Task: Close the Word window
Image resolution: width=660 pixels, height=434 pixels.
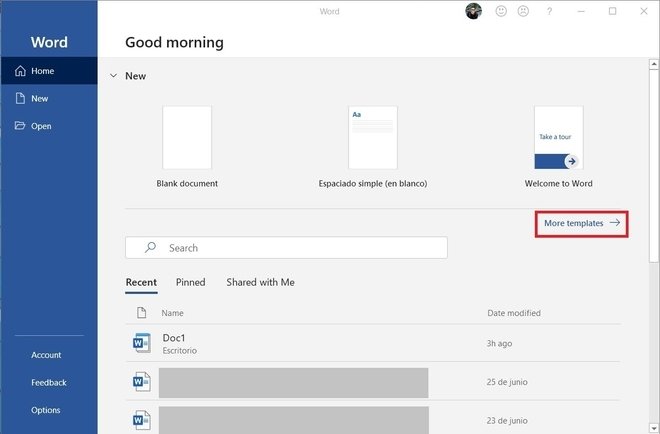Action: [x=644, y=11]
